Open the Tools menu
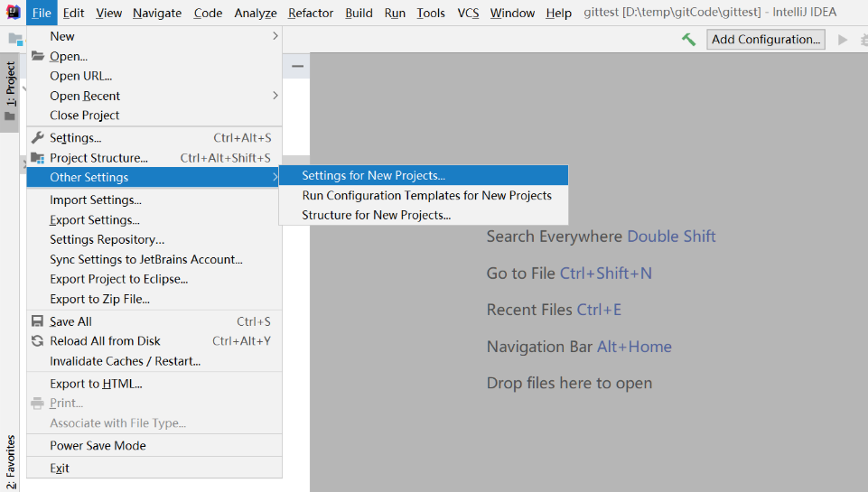 431,13
